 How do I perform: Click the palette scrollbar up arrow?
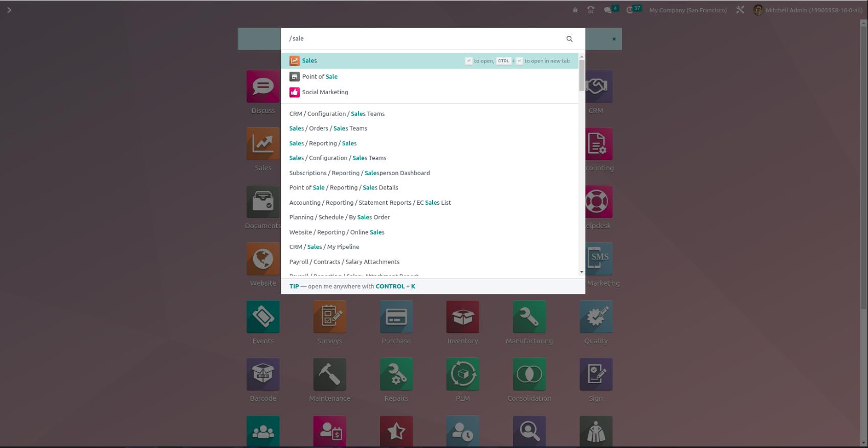pyautogui.click(x=582, y=56)
